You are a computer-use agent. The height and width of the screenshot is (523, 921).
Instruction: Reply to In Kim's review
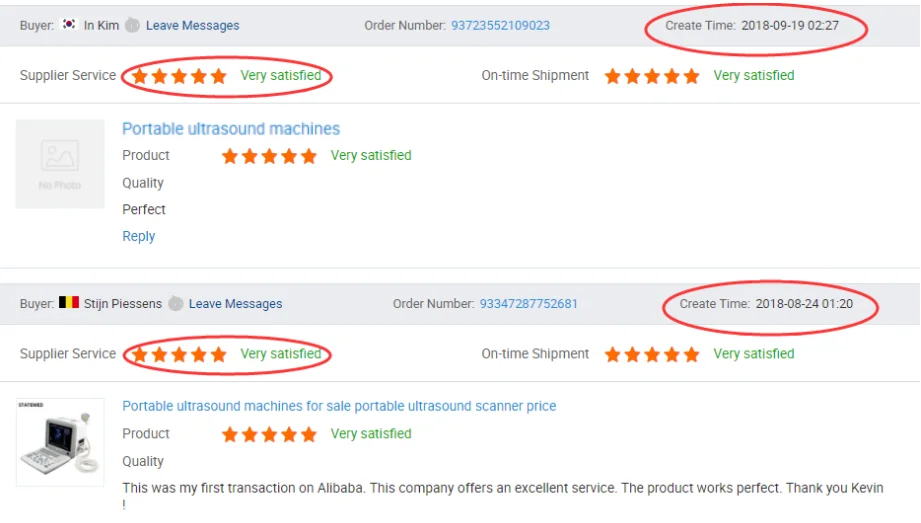[x=138, y=236]
